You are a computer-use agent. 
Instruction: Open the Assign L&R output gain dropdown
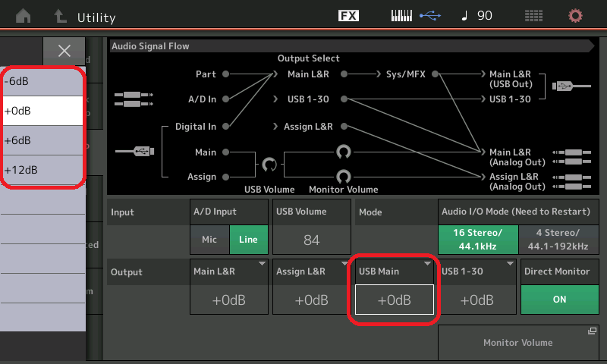point(311,299)
